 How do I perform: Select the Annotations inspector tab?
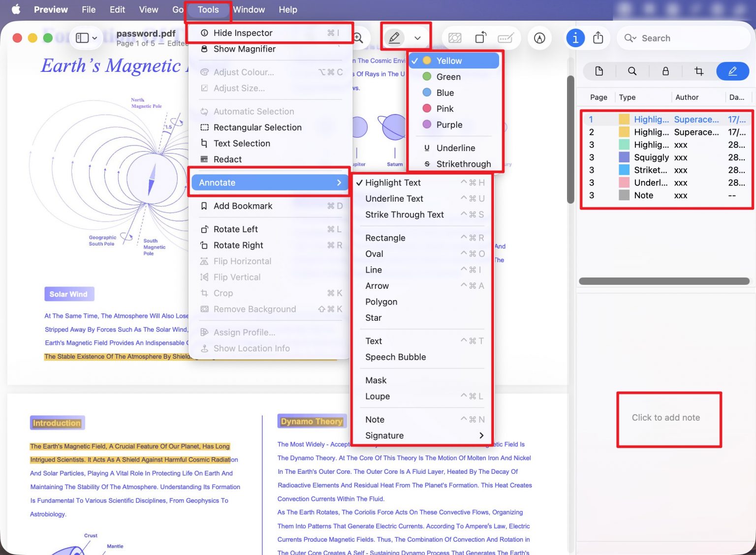732,71
